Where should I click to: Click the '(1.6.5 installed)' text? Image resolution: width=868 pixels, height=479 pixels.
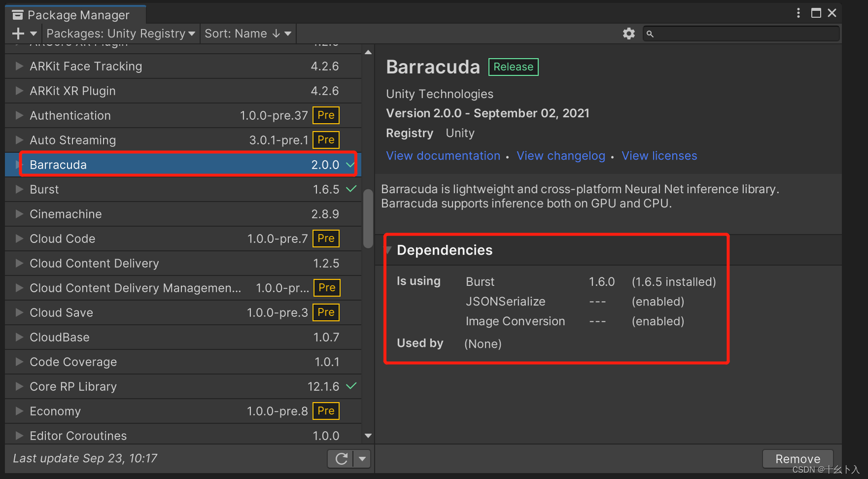[x=674, y=282]
